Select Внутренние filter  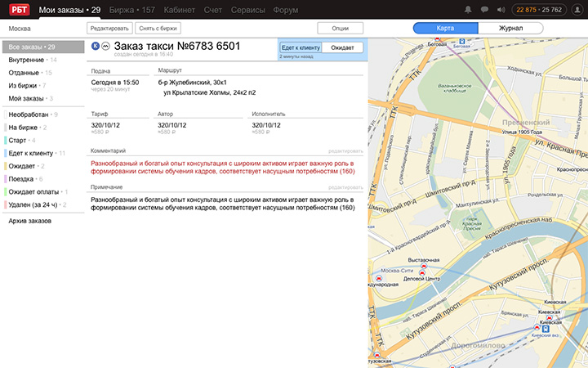tap(33, 60)
